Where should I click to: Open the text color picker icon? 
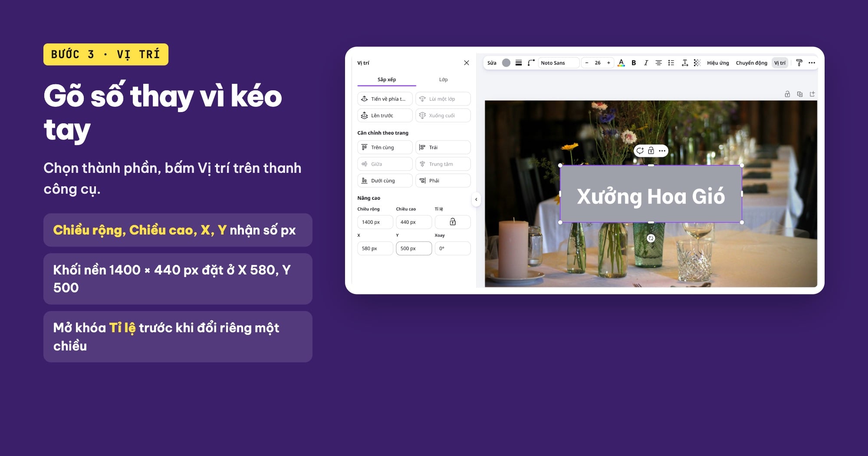pyautogui.click(x=621, y=63)
